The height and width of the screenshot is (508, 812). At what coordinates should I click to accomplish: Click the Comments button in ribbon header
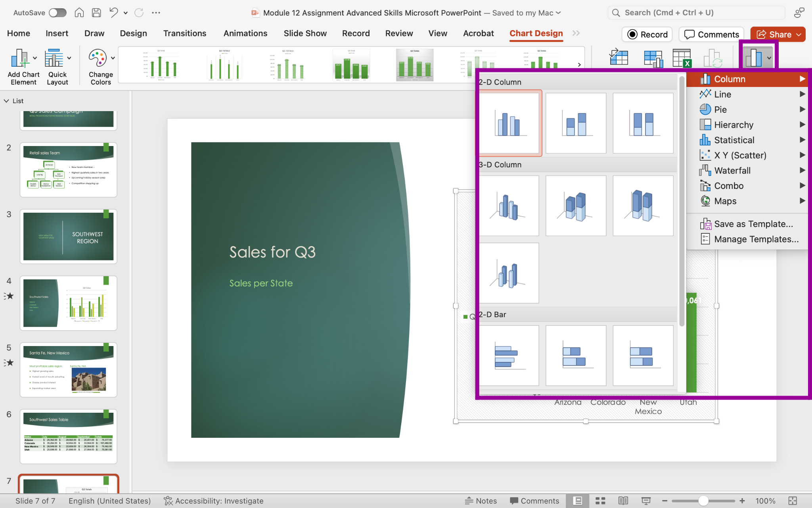pyautogui.click(x=712, y=35)
